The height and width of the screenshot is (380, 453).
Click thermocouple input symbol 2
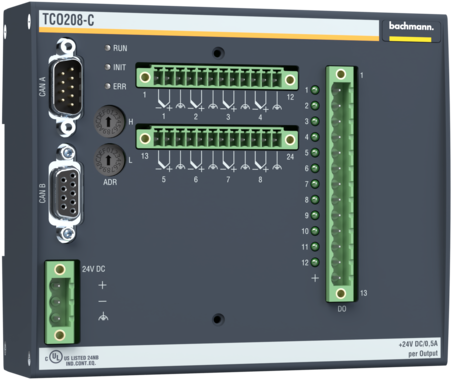click(x=196, y=100)
